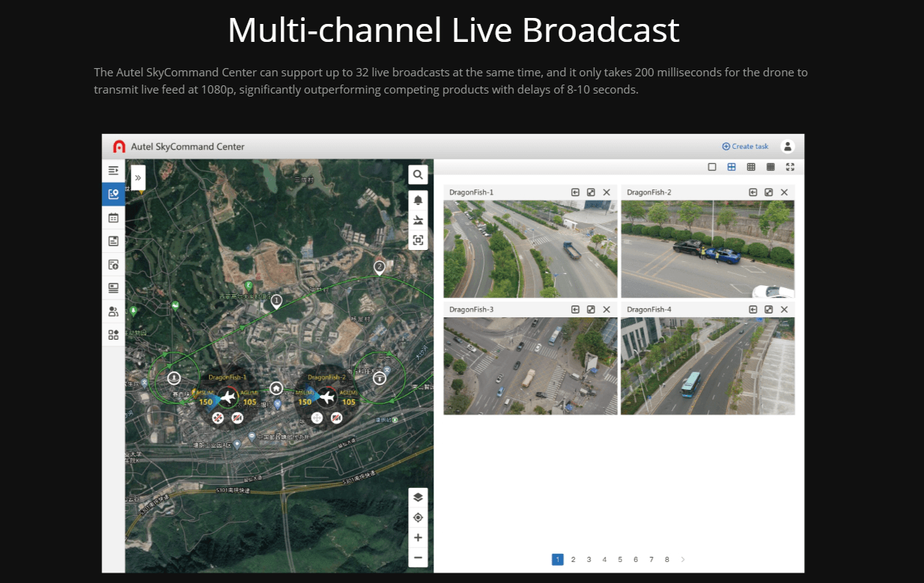Open the map search magnifier icon
This screenshot has width=924, height=583.
click(x=418, y=175)
